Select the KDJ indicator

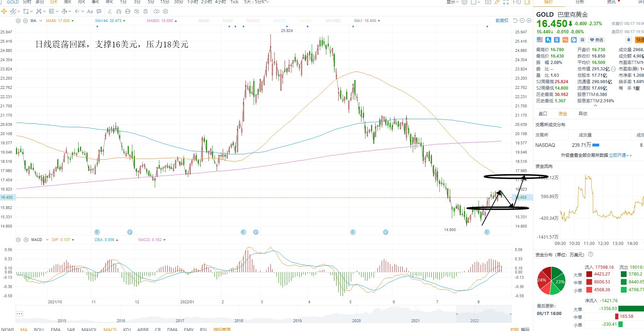tap(127, 329)
